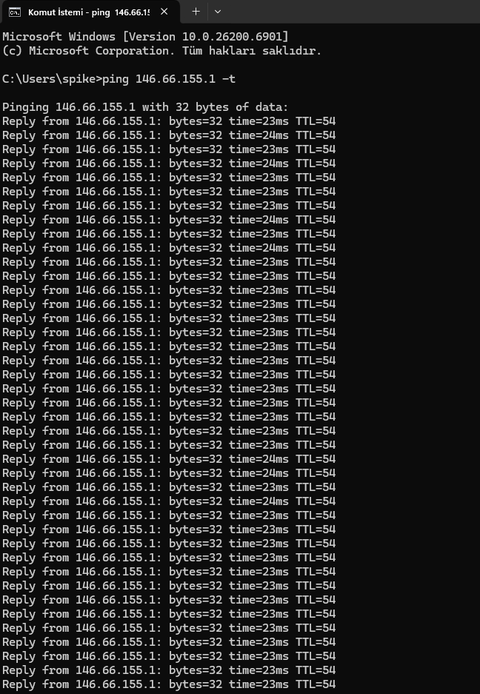
Task: Click the -t flag in the command
Action: (x=228, y=79)
